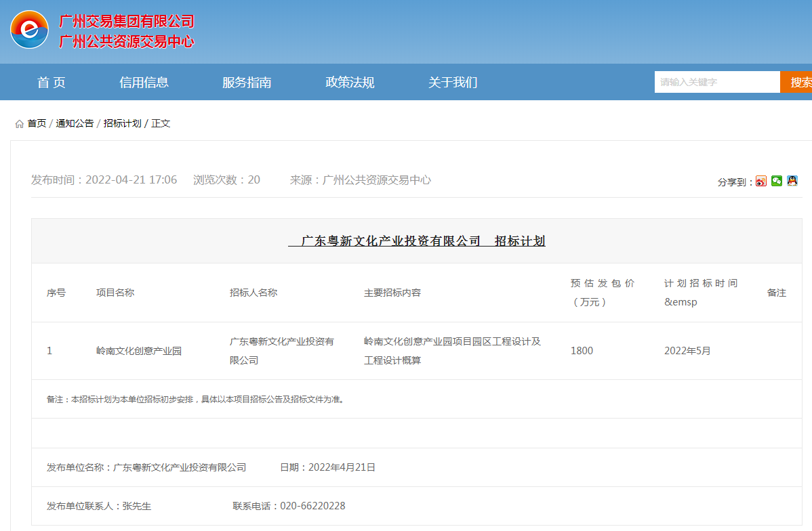This screenshot has height=531, width=812.
Task: Click phone number 020-66220228
Action: [312, 506]
